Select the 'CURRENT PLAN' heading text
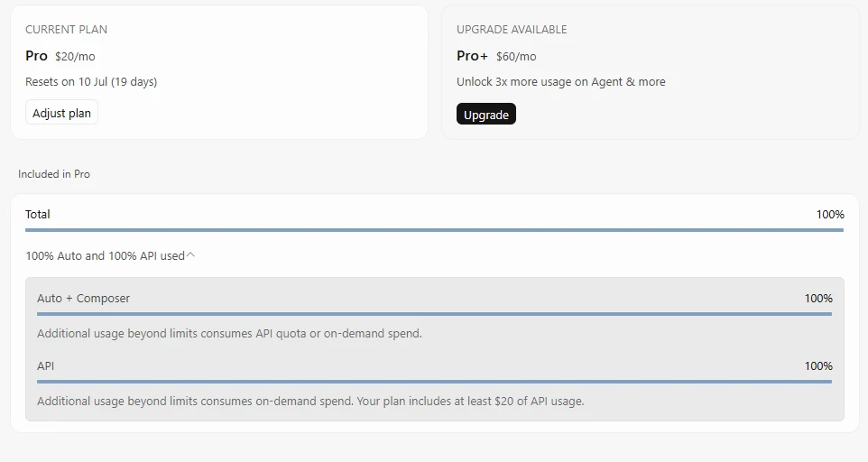868x462 pixels. (67, 29)
